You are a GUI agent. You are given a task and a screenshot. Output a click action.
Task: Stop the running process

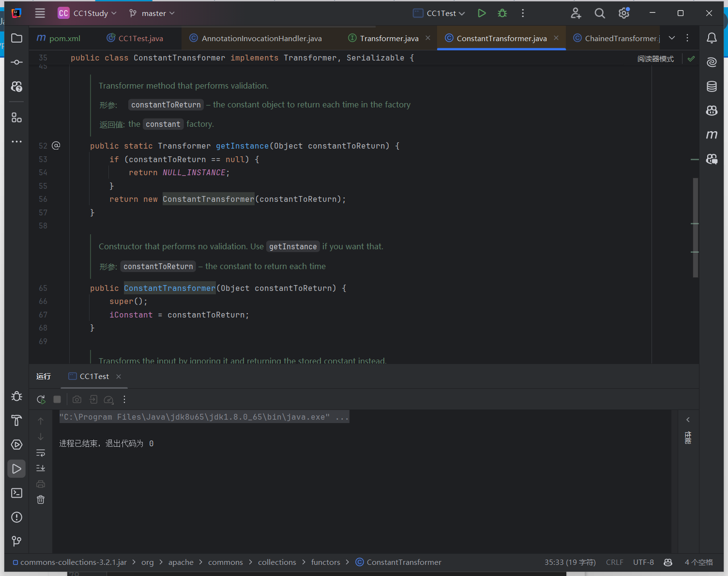(x=57, y=399)
